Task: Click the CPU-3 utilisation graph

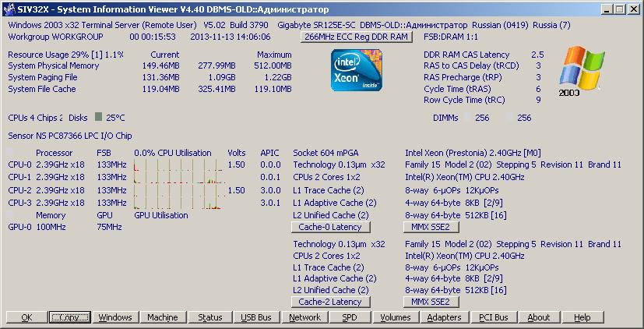Action: (x=179, y=203)
